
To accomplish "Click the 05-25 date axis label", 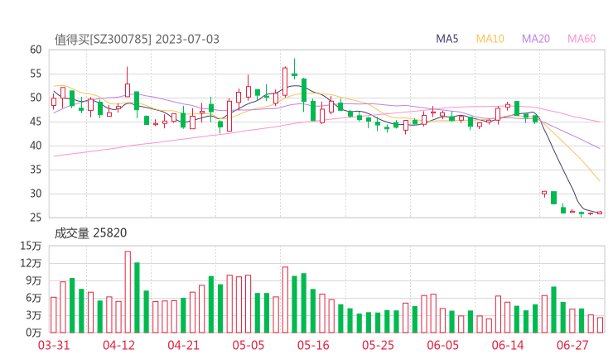I will pyautogui.click(x=378, y=345).
